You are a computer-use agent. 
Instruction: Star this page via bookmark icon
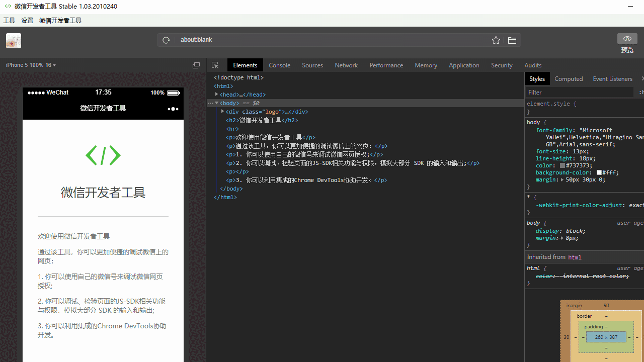point(496,40)
